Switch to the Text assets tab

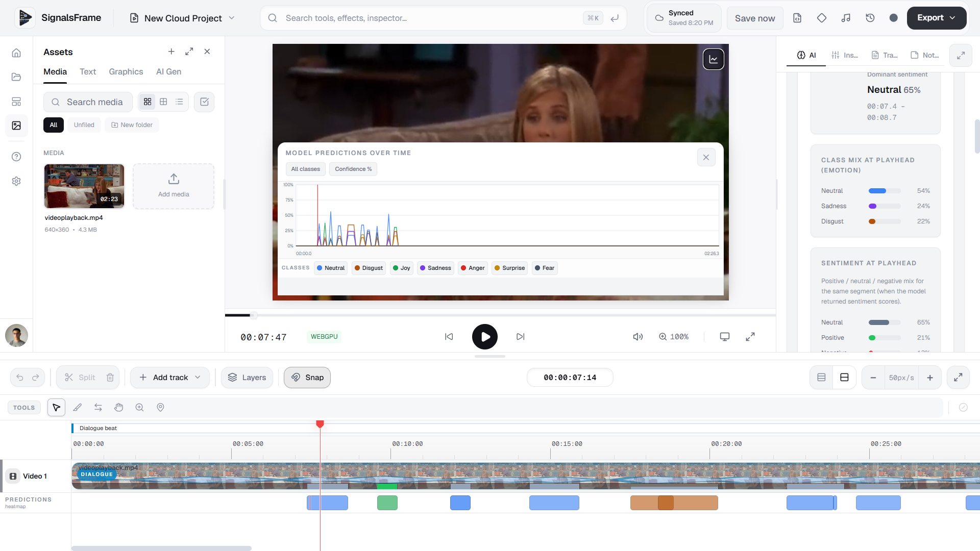coord(88,72)
